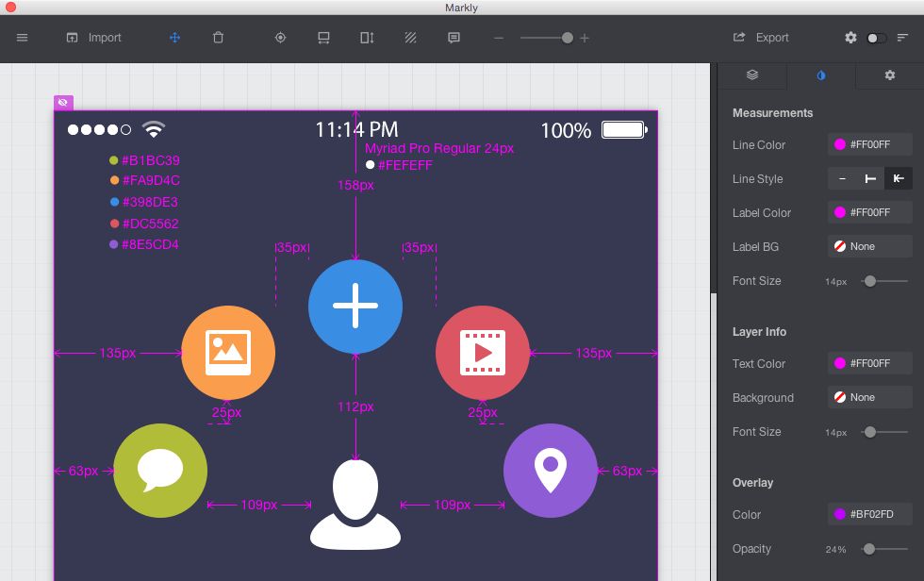This screenshot has height=581, width=924.
Task: Click the Export button
Action: (x=764, y=37)
